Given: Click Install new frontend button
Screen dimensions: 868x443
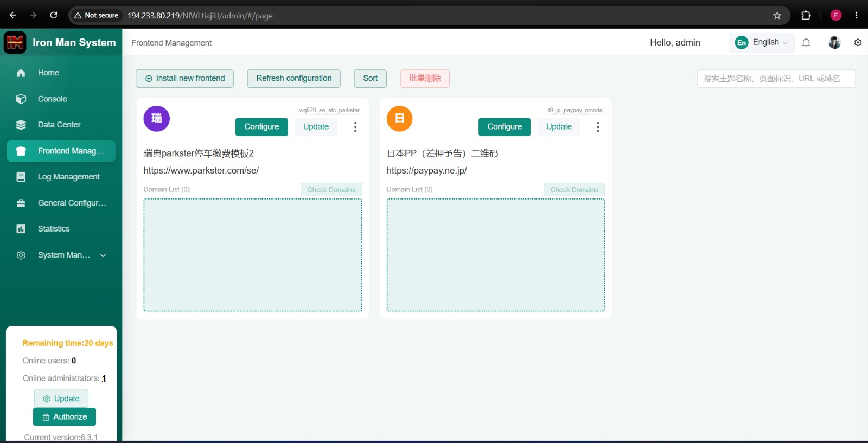Looking at the screenshot, I should point(185,79).
